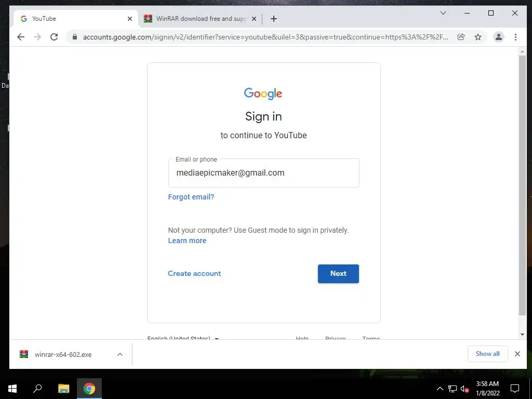The height and width of the screenshot is (399, 532).
Task: Open Chrome three-dot menu
Action: 515,37
